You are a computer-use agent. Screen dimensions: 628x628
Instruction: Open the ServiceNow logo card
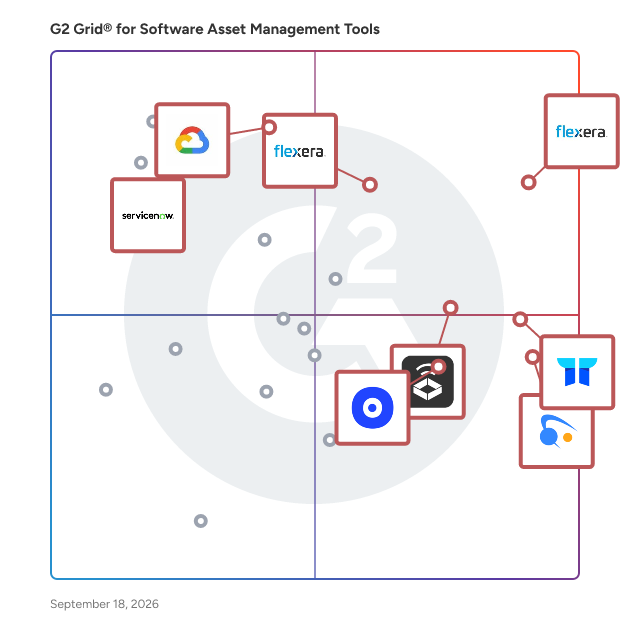coord(148,215)
